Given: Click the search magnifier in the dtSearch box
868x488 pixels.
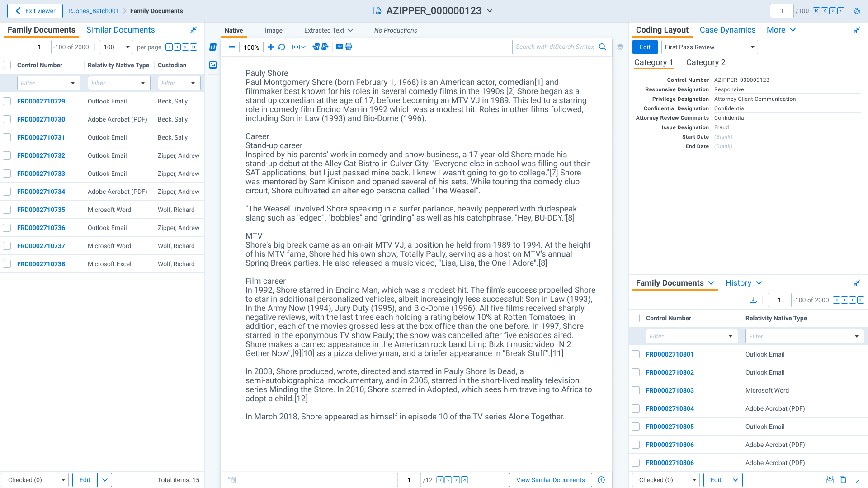Looking at the screenshot, I should (x=602, y=47).
